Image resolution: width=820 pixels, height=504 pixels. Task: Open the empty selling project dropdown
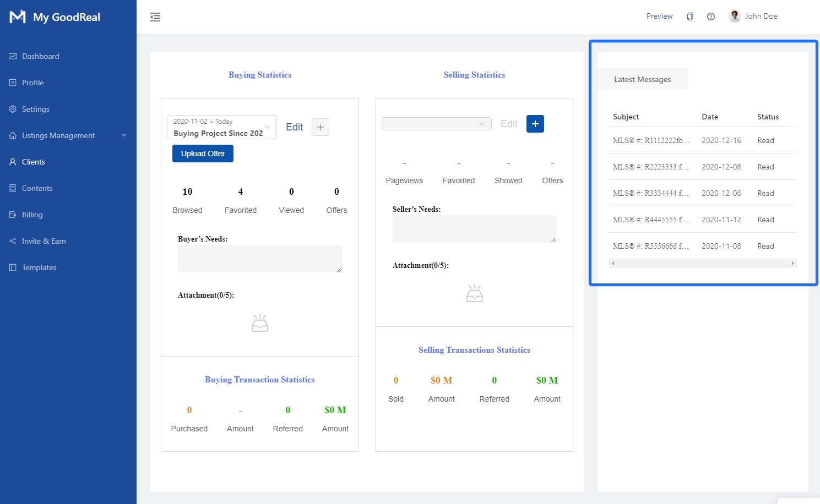pyautogui.click(x=436, y=124)
